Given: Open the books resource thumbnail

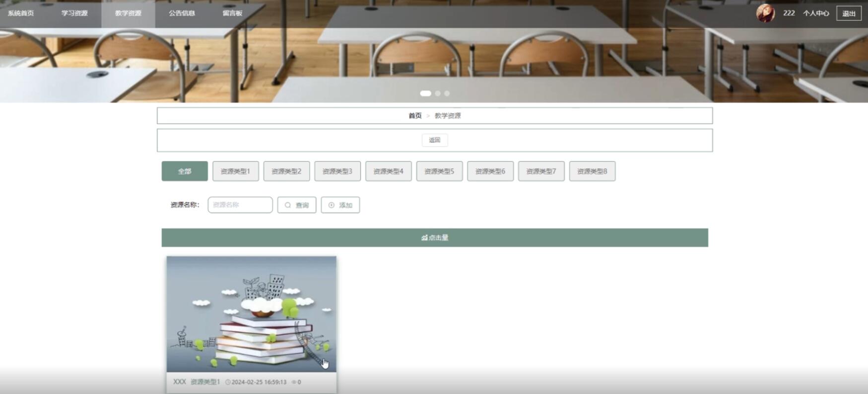Looking at the screenshot, I should pos(252,314).
